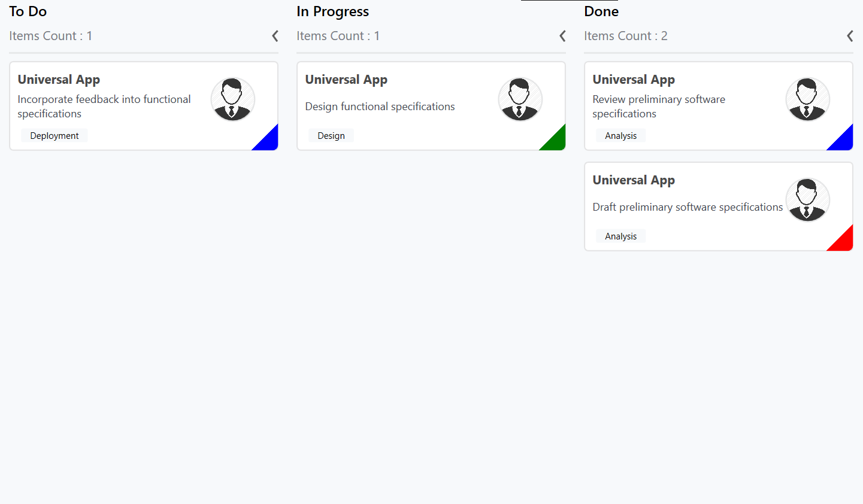Click blue priority corner on To Do card
The image size is (863, 504).
269,141
